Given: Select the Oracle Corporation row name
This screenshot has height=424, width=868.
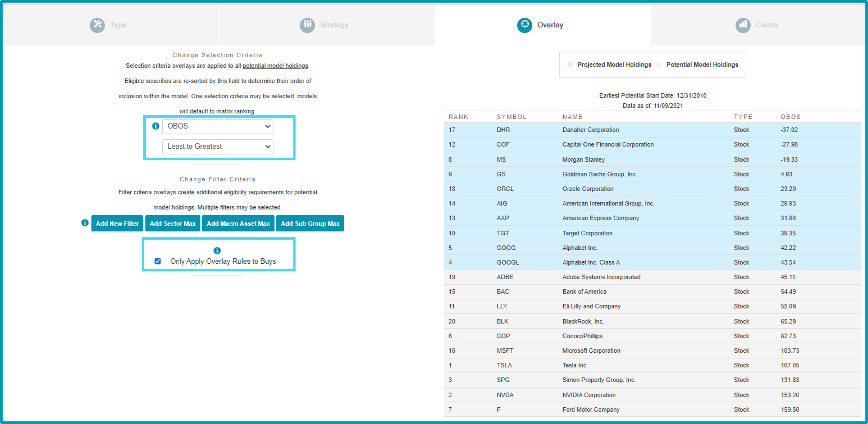Looking at the screenshot, I should [x=588, y=189].
